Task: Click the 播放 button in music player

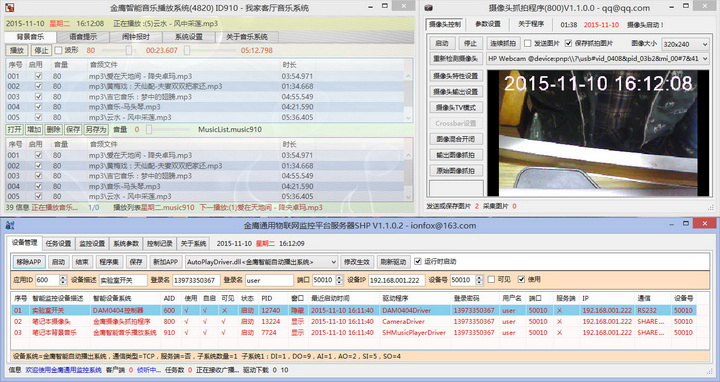Action: (x=17, y=50)
